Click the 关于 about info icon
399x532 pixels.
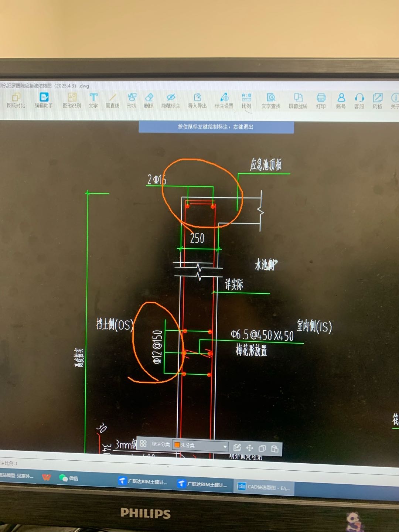tap(395, 102)
